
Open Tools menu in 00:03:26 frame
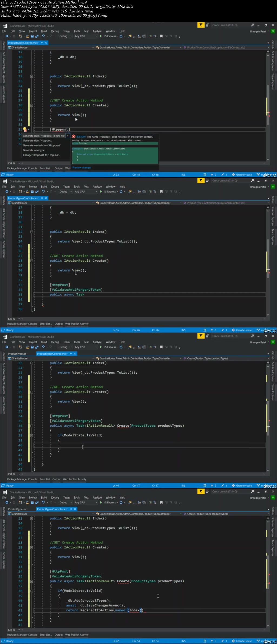[77, 342]
